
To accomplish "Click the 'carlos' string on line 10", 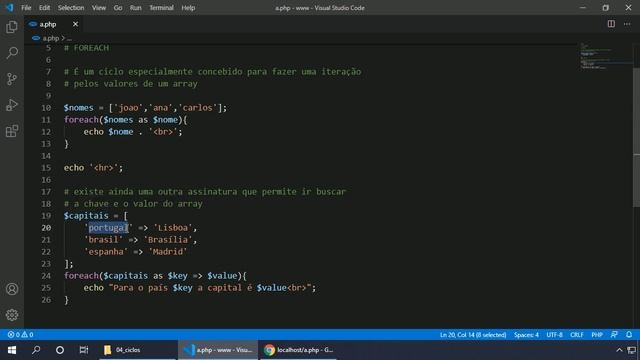I will pyautogui.click(x=198, y=108).
